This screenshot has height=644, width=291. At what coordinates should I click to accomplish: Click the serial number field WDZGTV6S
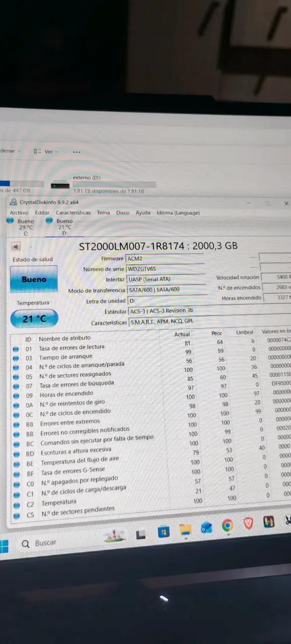[x=165, y=269]
